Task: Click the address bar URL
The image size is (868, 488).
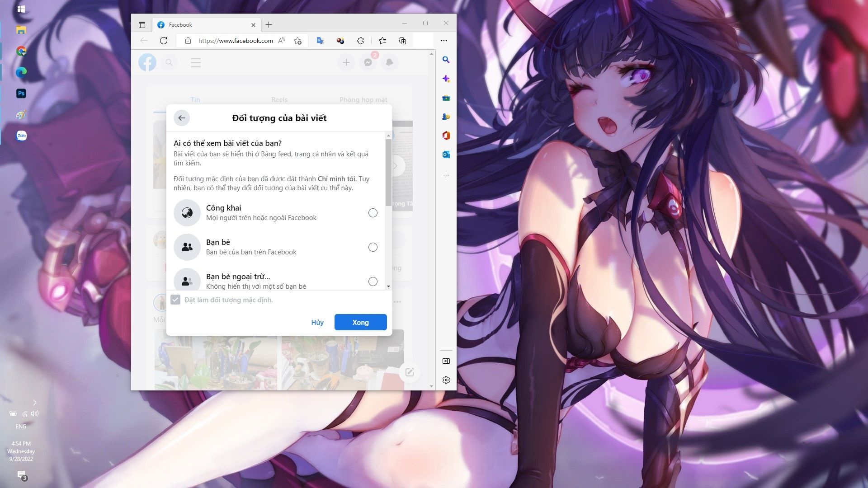Action: pos(236,41)
